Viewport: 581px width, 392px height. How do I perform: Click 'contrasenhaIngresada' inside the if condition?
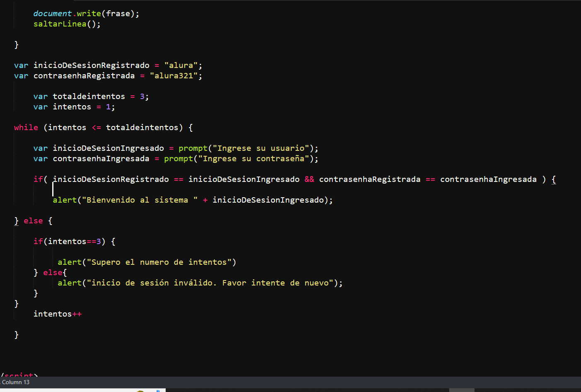pyautogui.click(x=488, y=179)
